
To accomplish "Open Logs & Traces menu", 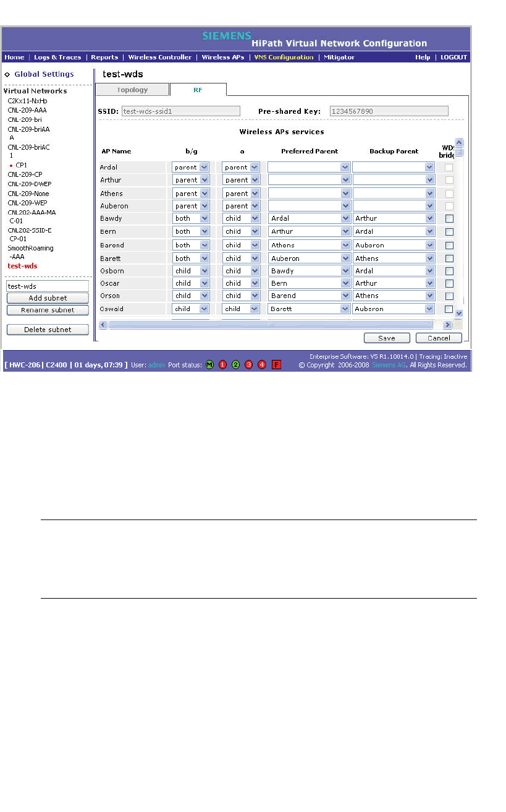I will [57, 57].
